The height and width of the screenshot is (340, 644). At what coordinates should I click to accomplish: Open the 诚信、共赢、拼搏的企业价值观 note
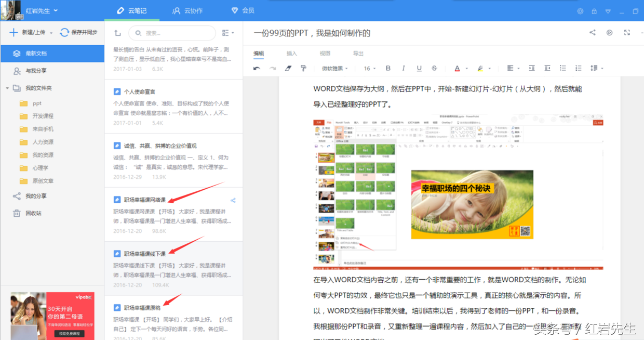[x=173, y=160]
